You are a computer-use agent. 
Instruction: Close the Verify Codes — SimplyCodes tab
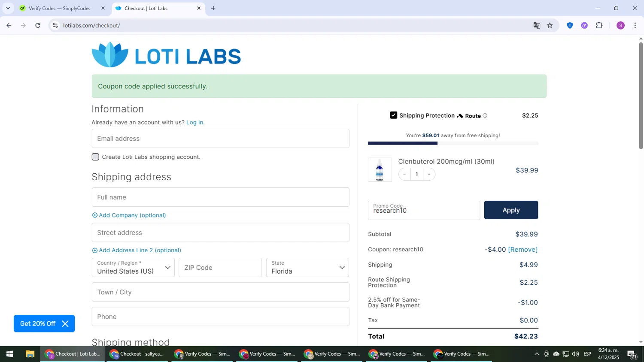[103, 8]
